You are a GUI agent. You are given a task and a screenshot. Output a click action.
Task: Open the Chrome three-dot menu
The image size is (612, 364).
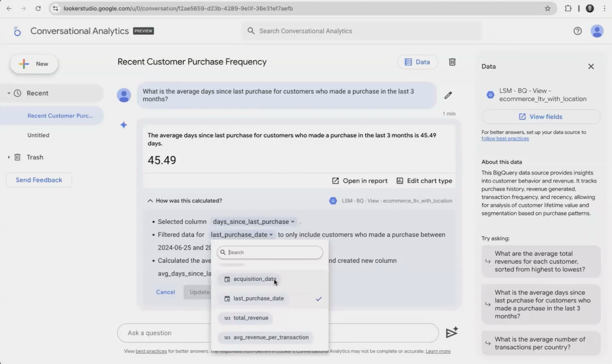604,8
